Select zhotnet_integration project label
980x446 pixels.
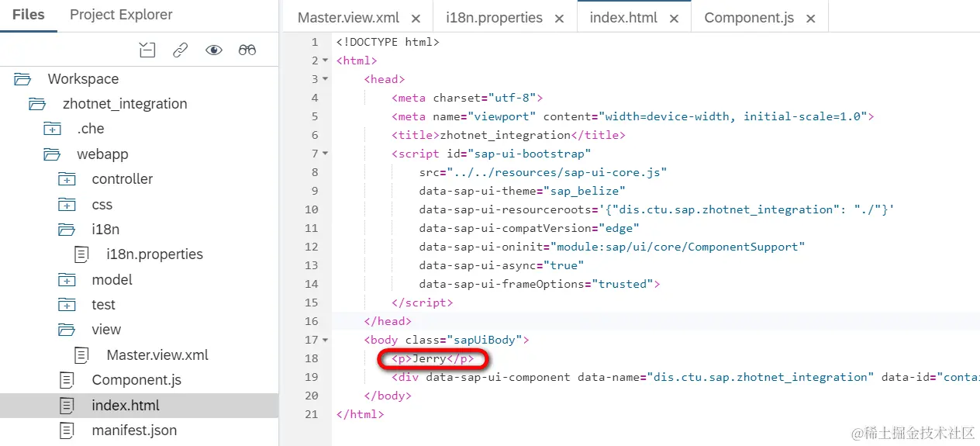point(125,104)
